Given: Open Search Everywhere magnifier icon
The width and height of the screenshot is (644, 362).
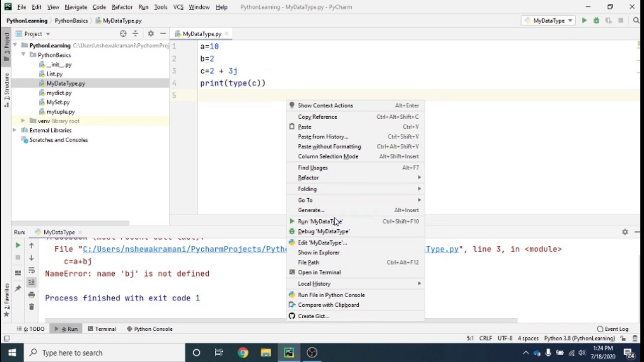Looking at the screenshot, I should point(636,21).
